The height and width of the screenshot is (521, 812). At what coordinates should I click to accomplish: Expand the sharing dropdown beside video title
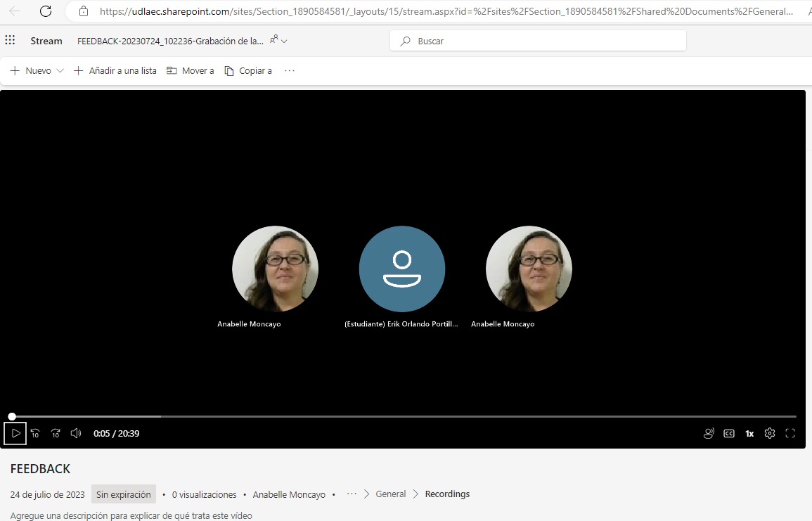[x=278, y=41]
